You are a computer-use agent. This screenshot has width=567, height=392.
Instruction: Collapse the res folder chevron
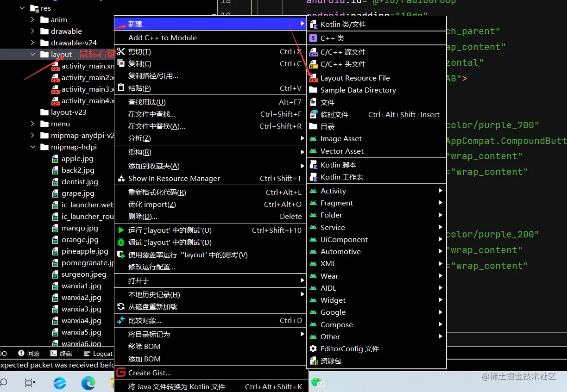tap(22, 8)
